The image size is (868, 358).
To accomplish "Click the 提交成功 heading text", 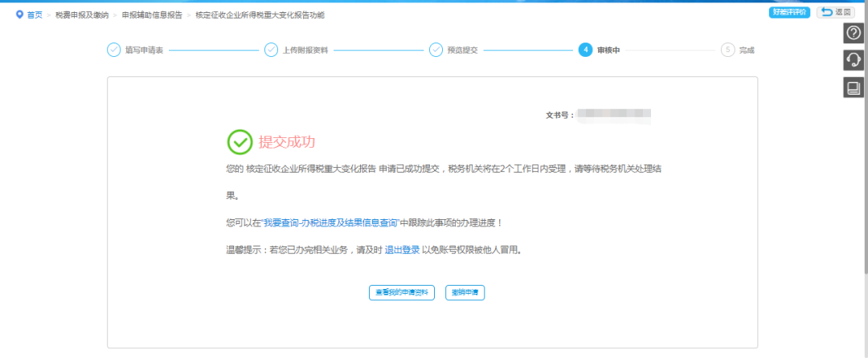I will click(x=287, y=142).
